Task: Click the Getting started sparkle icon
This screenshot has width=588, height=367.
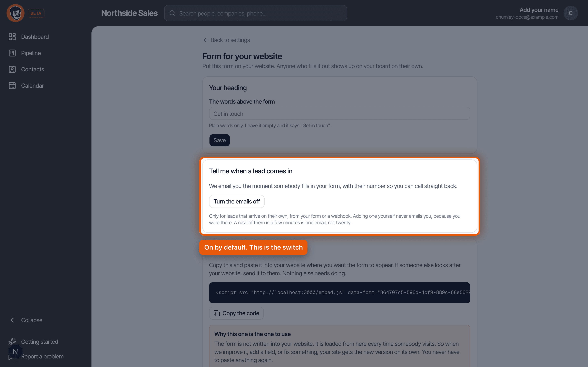Action: pyautogui.click(x=12, y=341)
